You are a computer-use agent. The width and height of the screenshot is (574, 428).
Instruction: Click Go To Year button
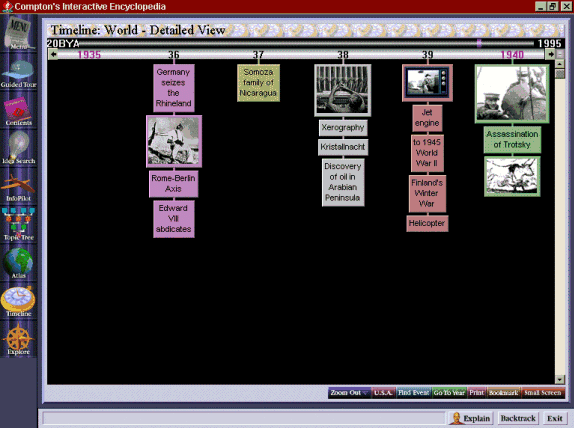[449, 393]
